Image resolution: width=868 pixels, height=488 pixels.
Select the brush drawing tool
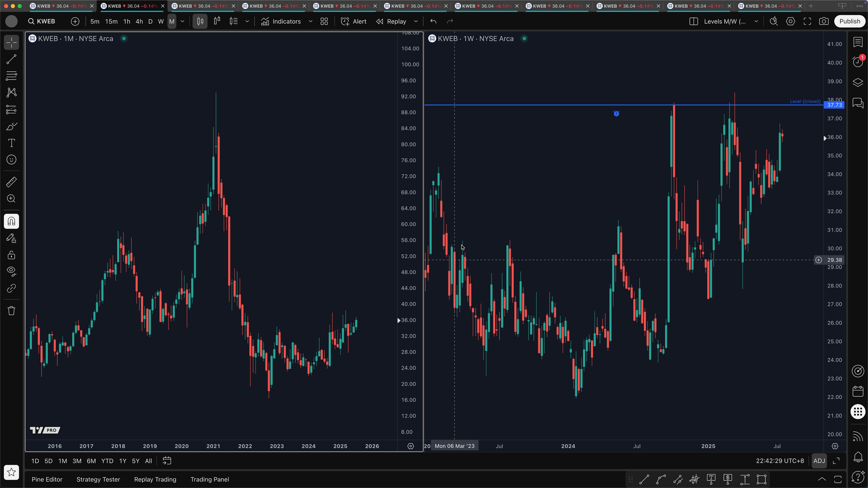click(x=12, y=126)
